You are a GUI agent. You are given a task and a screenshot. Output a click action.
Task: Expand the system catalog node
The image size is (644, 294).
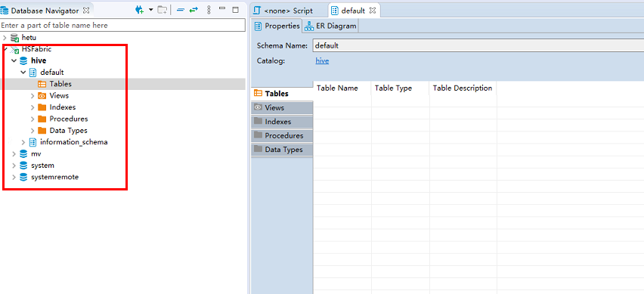click(x=14, y=166)
